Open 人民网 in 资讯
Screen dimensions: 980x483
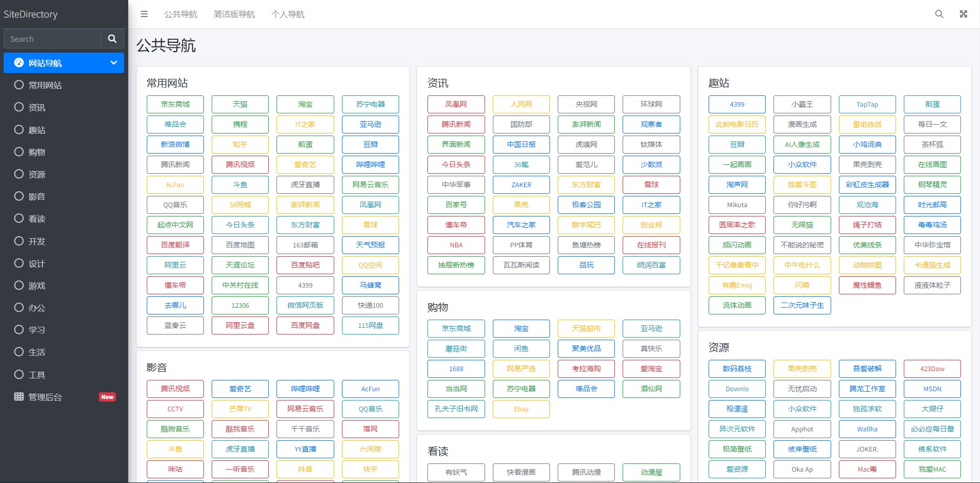[521, 104]
